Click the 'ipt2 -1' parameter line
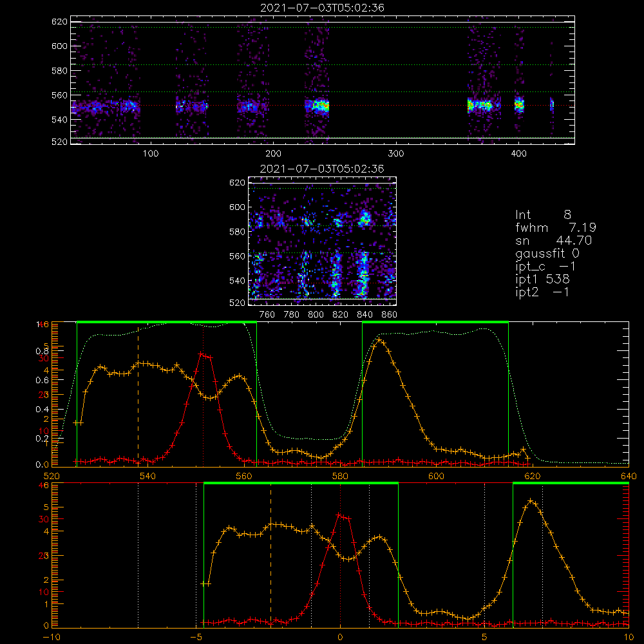Screen dimensions: 644x644 point(542,292)
